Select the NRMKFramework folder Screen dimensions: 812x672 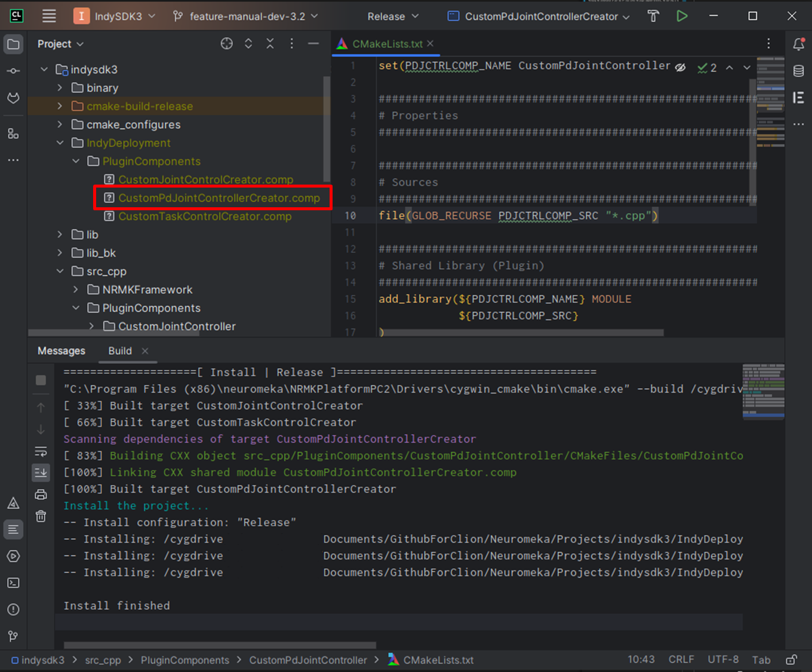[147, 290]
